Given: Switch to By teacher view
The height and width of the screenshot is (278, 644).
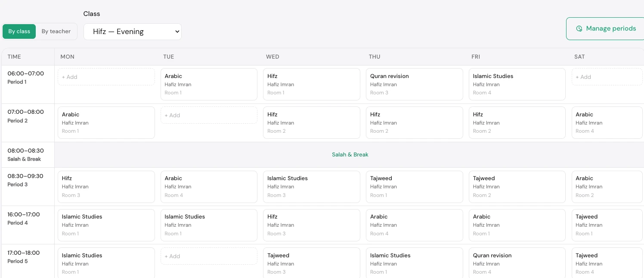Looking at the screenshot, I should point(56,31).
